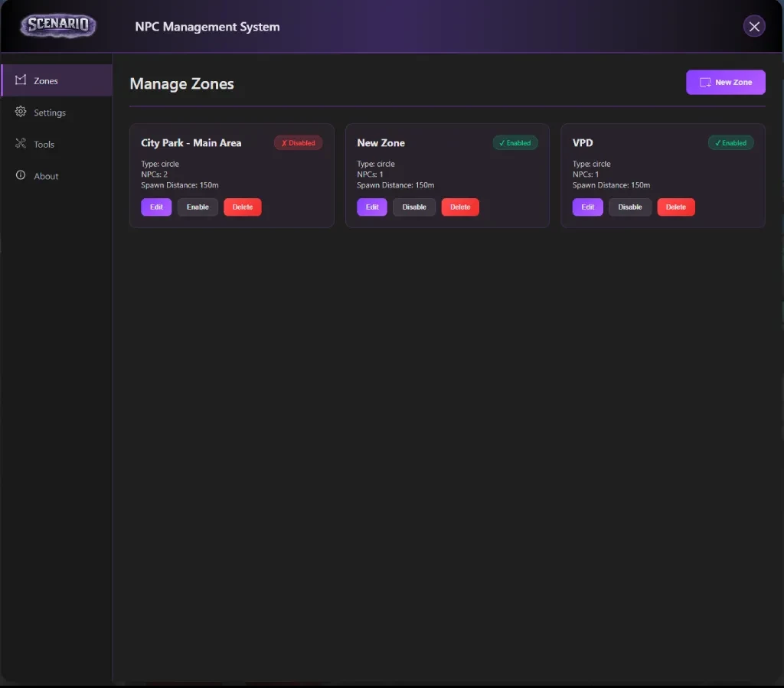Image resolution: width=784 pixels, height=688 pixels.
Task: Open the Tools section label
Action: [x=44, y=145]
